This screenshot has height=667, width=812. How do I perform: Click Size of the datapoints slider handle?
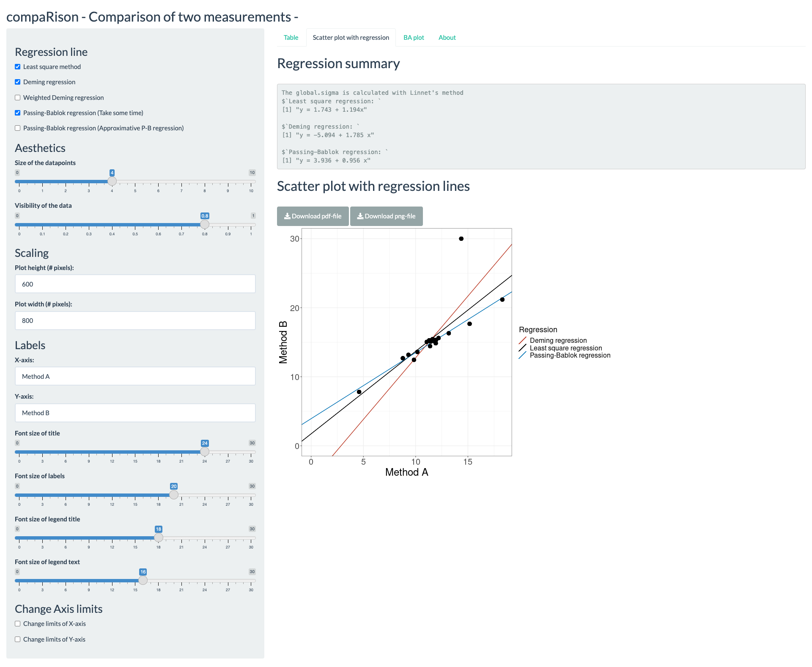112,181
